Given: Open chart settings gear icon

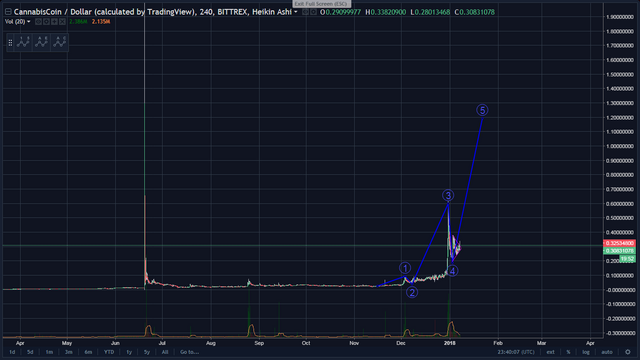Looking at the screenshot, I should pyautogui.click(x=628, y=352).
